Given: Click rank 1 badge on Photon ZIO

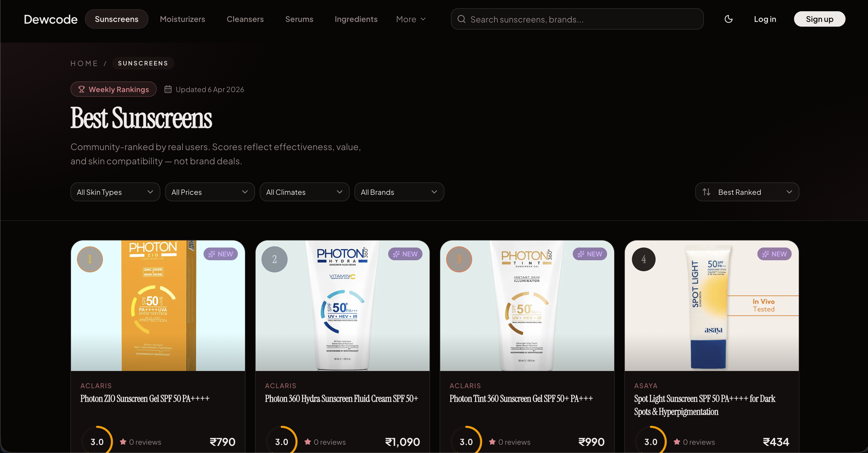Looking at the screenshot, I should (x=90, y=259).
